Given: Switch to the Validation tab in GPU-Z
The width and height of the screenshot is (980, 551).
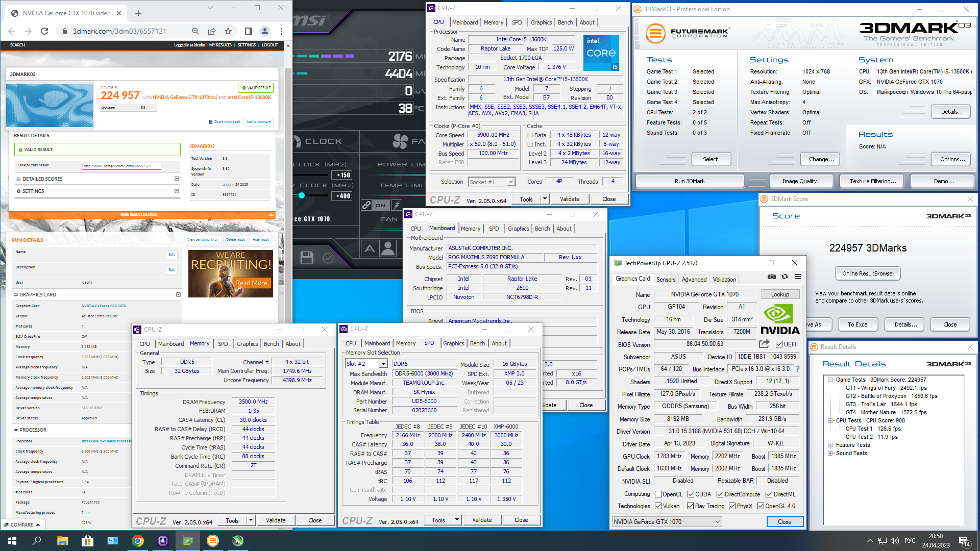Looking at the screenshot, I should (724, 279).
